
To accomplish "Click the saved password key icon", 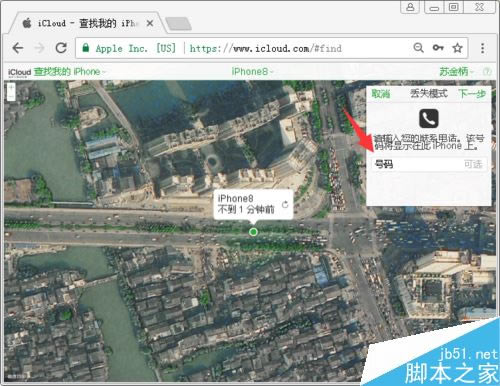I will (x=438, y=48).
